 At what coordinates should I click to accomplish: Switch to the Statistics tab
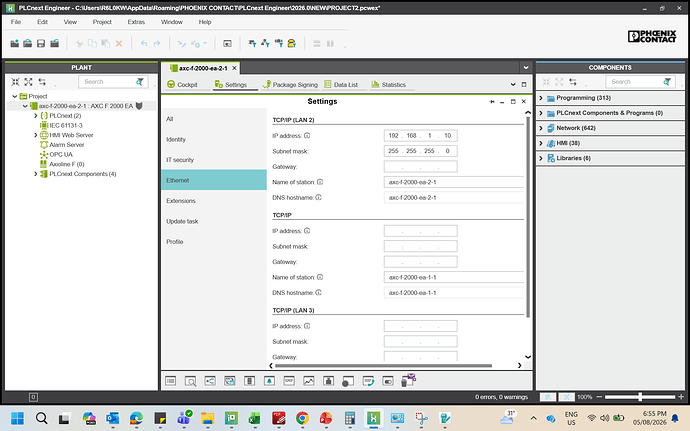(389, 85)
